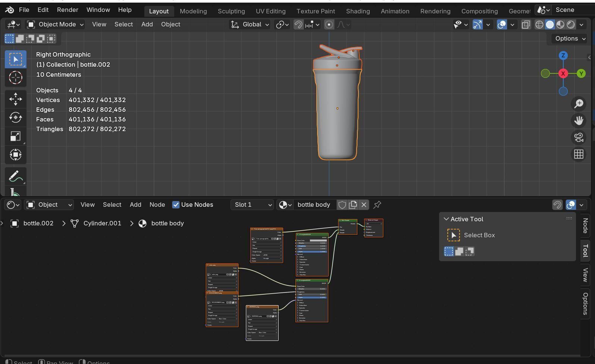Choose Intersect selection mode in viewport header
Viewport: 595px width, 364px height.
click(x=51, y=38)
